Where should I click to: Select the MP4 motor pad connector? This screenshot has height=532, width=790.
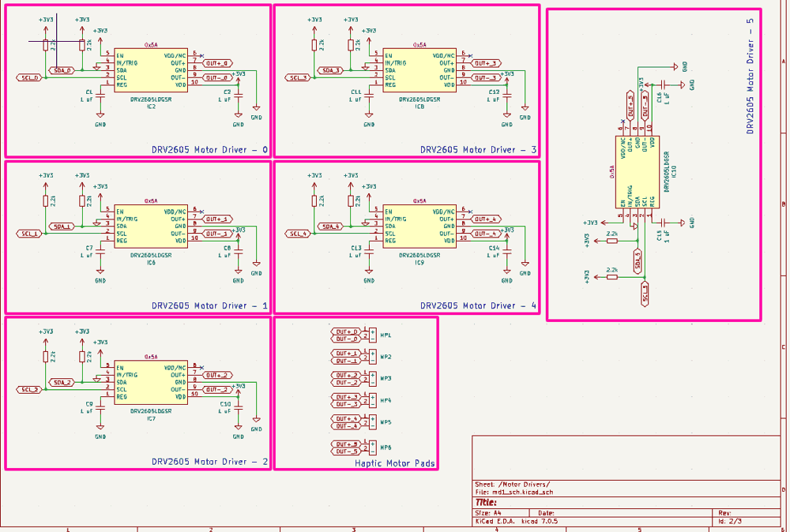372,401
